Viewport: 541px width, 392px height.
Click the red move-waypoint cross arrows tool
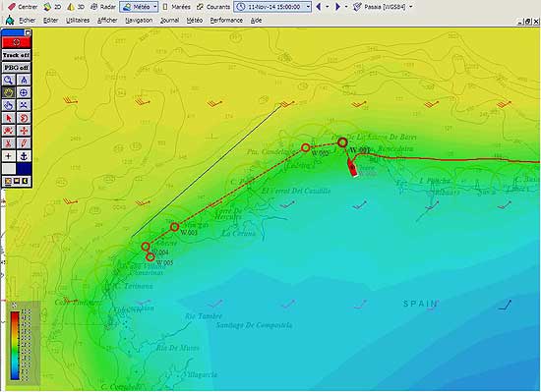[x=24, y=131]
